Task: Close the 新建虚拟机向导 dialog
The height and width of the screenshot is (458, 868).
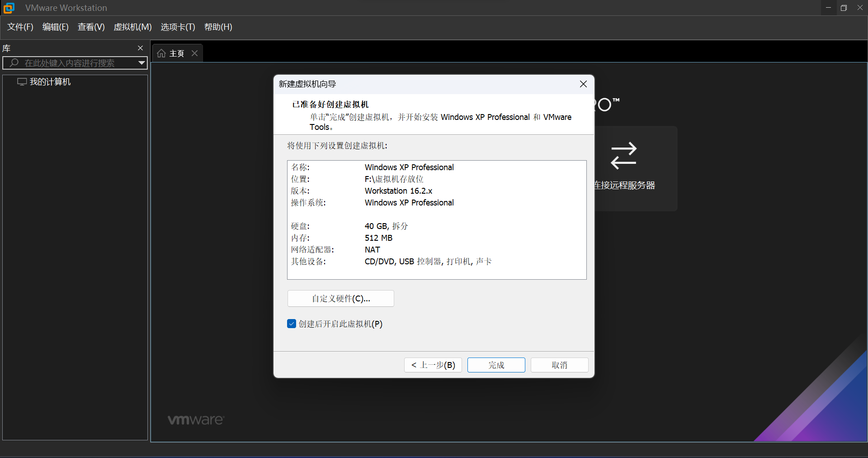Action: coord(583,84)
